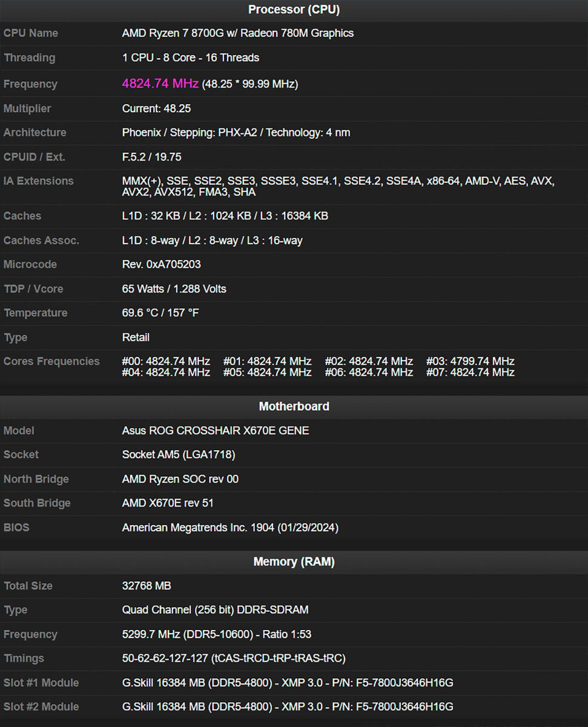Click the timings '50-62-62-127-127' value
The height and width of the screenshot is (727, 588).
[x=234, y=658]
